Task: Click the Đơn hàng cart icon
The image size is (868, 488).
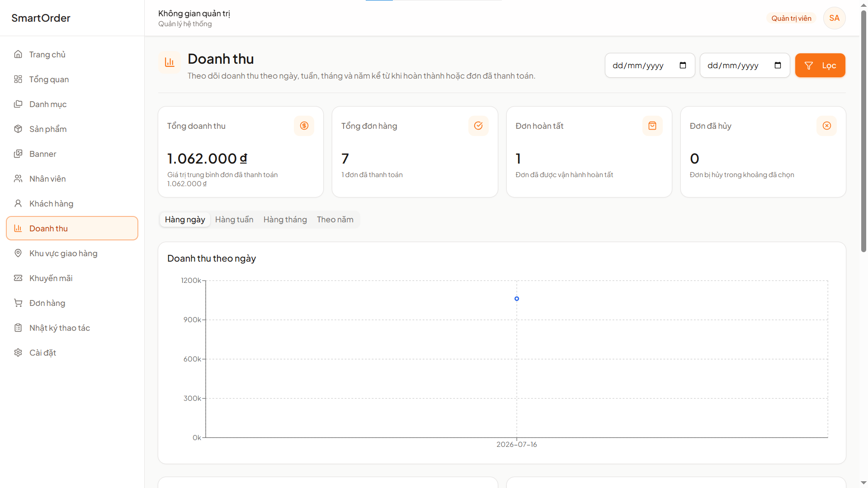Action: click(18, 303)
